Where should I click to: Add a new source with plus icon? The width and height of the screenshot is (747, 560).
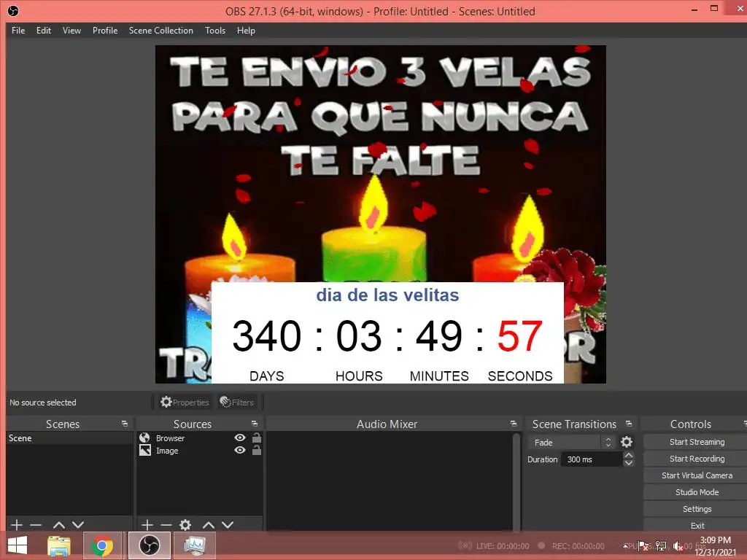(x=147, y=525)
